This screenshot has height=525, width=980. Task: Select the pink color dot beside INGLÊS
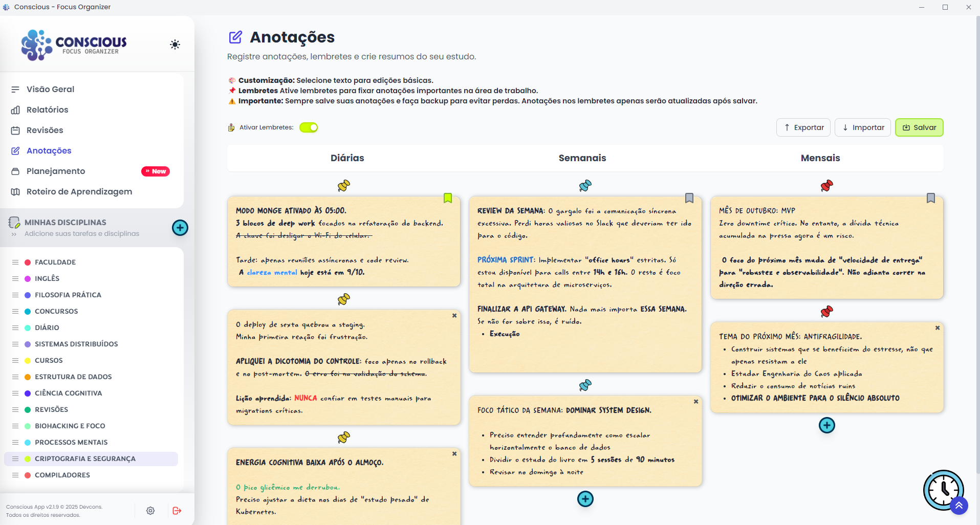point(27,278)
